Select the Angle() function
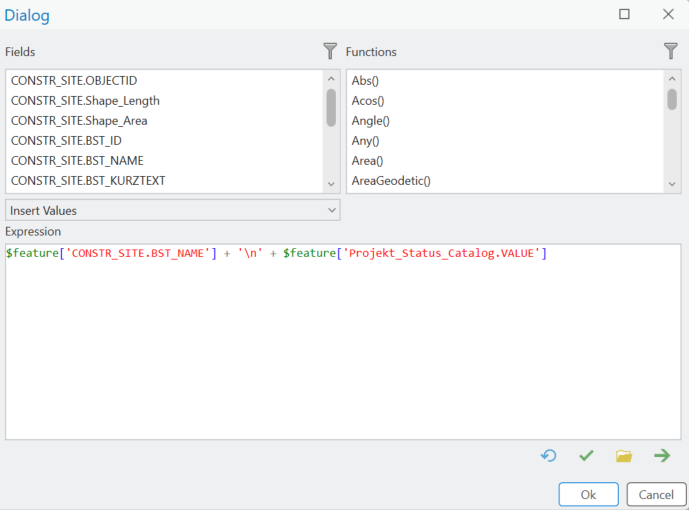 point(505,121)
